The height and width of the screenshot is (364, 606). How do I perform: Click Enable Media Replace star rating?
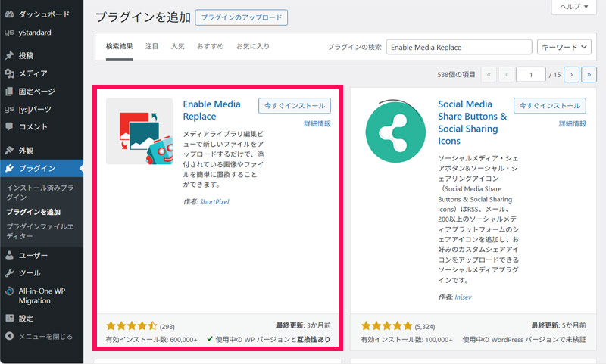click(x=131, y=326)
